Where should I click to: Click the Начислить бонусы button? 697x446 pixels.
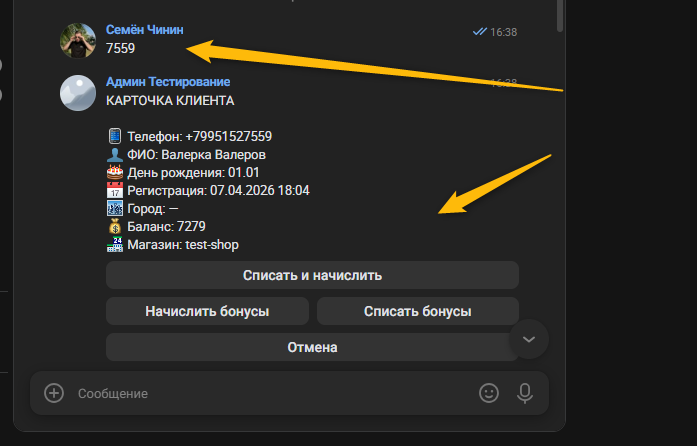pyautogui.click(x=207, y=311)
